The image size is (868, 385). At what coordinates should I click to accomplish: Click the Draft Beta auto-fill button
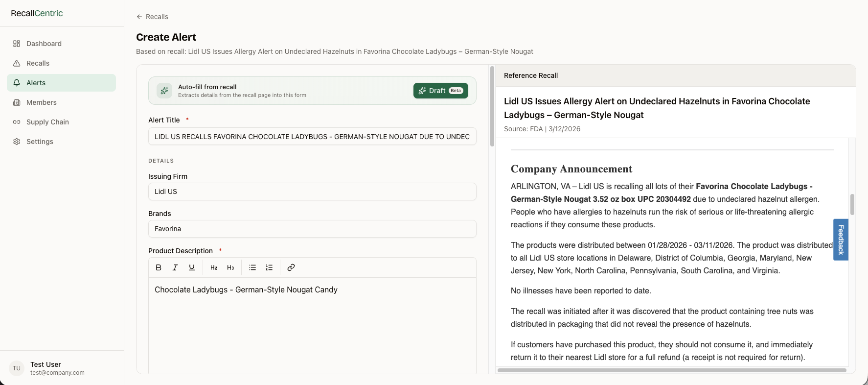pos(441,91)
